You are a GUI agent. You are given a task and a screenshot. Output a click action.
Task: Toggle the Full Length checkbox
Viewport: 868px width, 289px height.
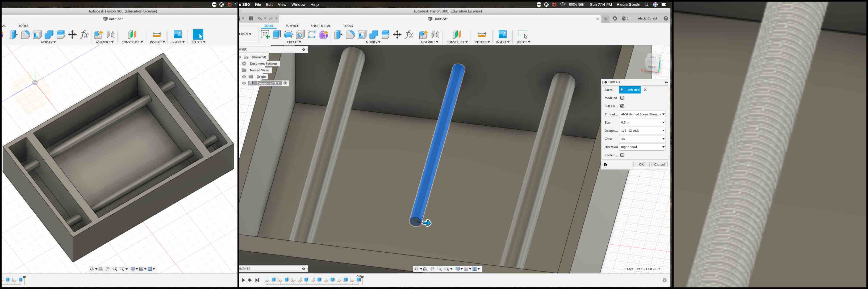point(622,106)
